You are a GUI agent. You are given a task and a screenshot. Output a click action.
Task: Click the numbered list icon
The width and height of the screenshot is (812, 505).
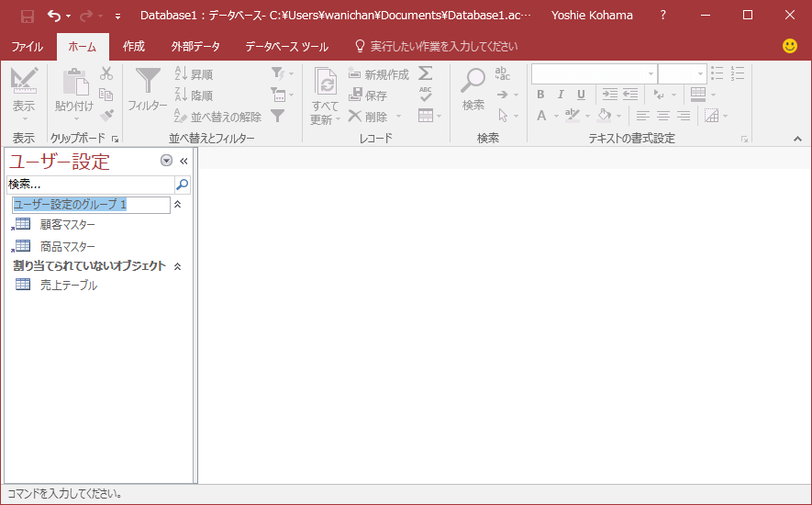(x=738, y=73)
